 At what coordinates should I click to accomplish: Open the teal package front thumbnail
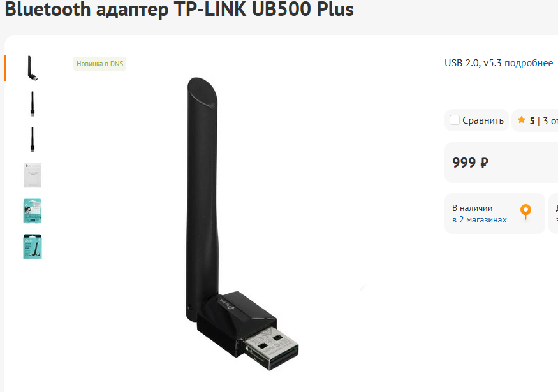(x=33, y=211)
